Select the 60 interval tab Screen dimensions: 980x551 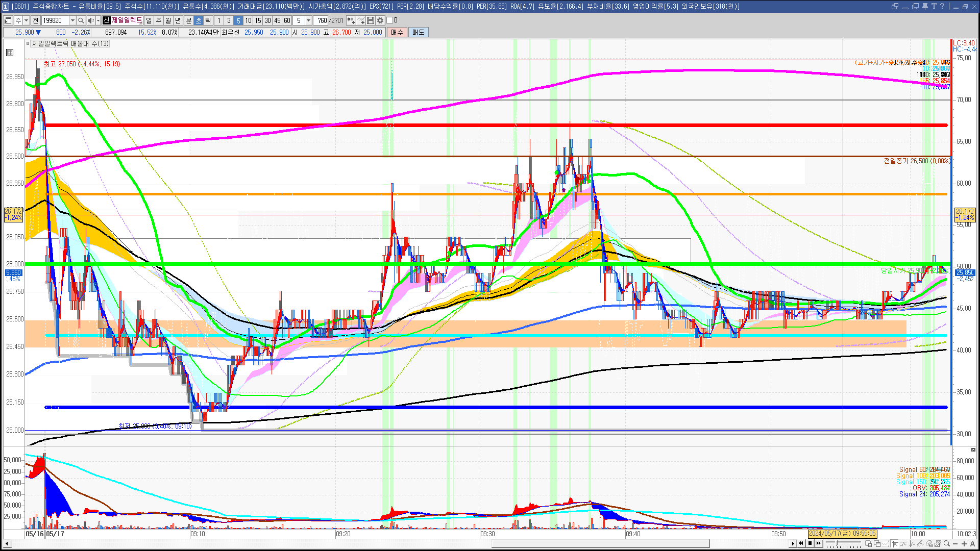(x=287, y=20)
